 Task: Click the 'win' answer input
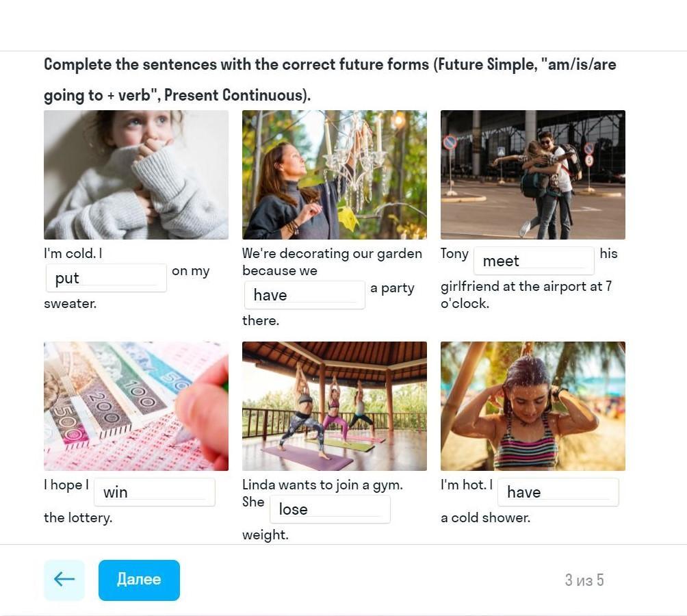coord(154,492)
